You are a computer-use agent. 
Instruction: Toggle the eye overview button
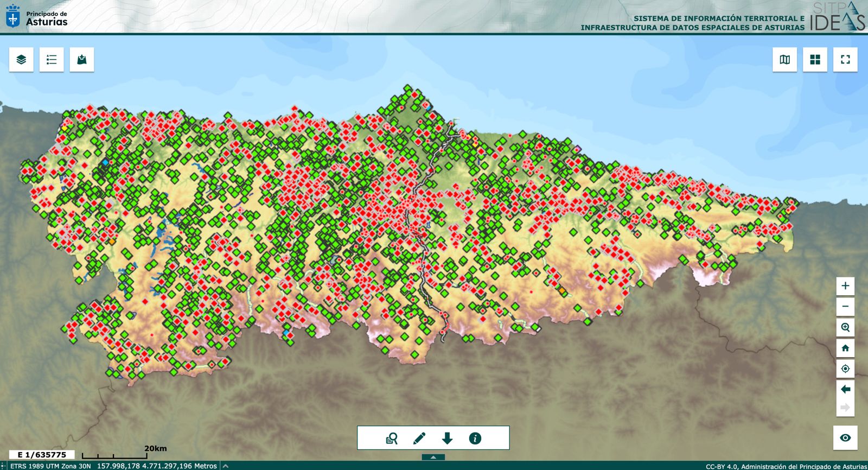(x=845, y=438)
